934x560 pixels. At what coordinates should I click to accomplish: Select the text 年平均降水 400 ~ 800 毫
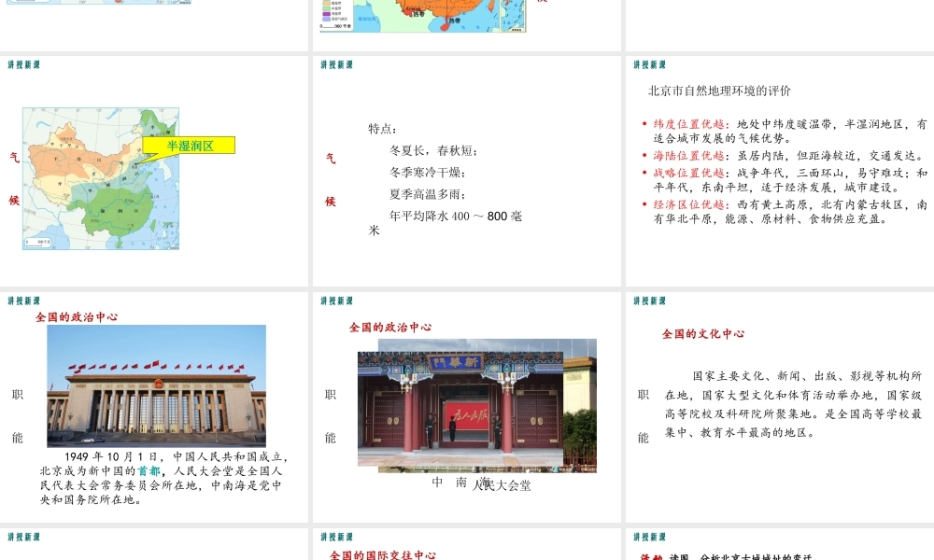456,216
